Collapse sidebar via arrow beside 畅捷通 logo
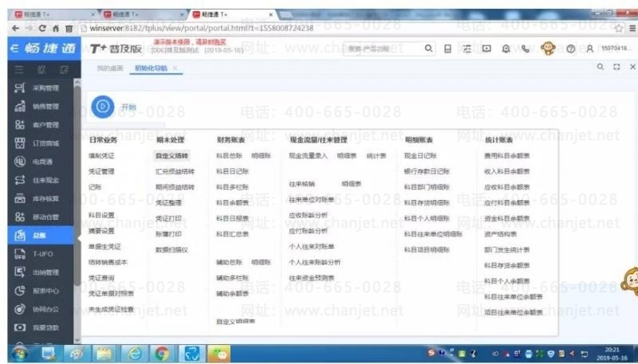 tap(14, 49)
